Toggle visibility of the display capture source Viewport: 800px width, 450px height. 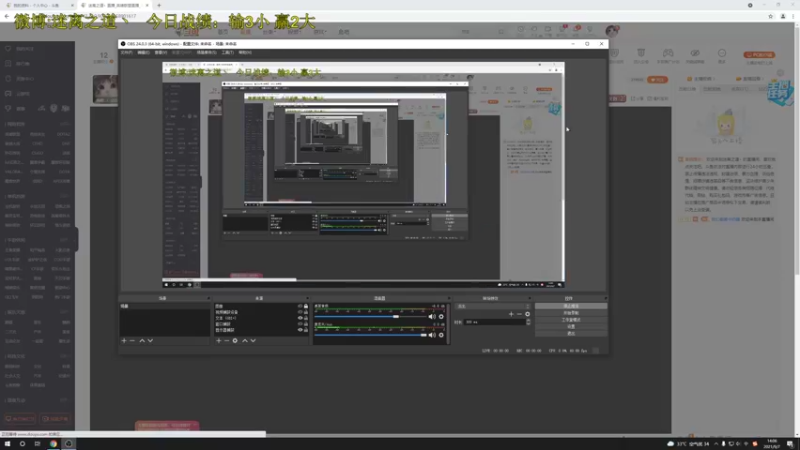point(300,330)
